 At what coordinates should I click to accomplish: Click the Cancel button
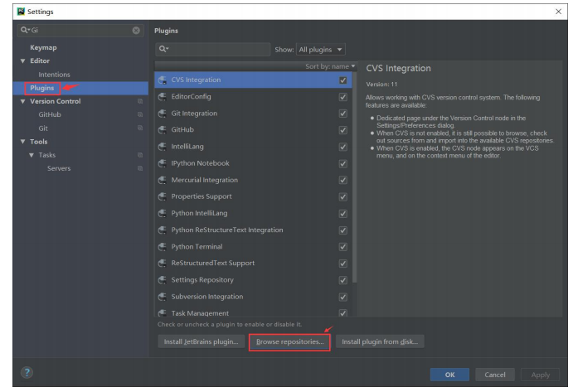coord(495,375)
